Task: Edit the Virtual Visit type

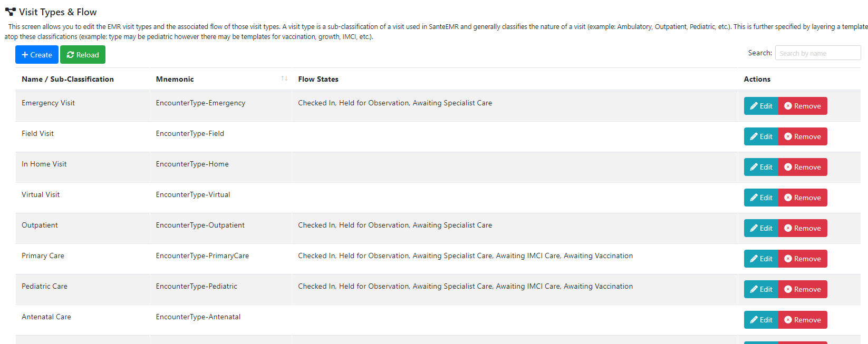Action: point(761,198)
